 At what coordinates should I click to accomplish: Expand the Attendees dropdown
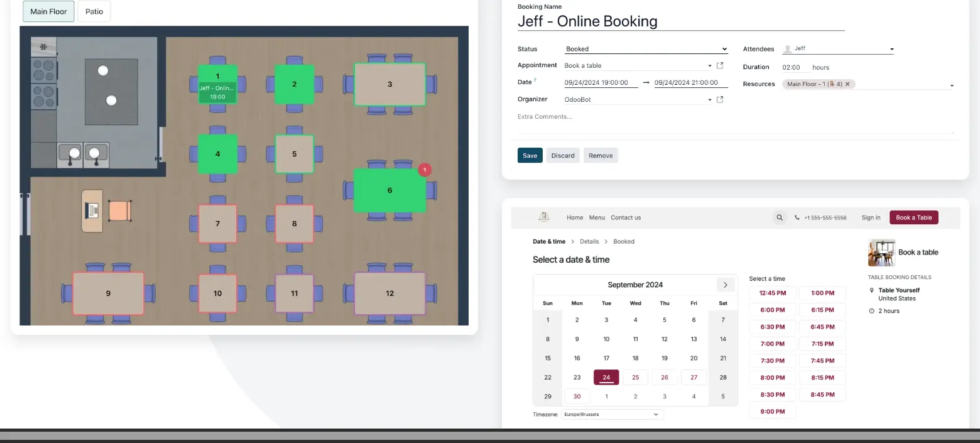point(891,49)
